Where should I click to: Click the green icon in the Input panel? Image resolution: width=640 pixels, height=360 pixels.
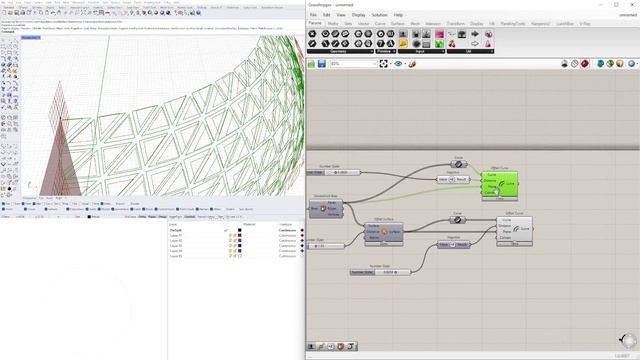point(439,44)
